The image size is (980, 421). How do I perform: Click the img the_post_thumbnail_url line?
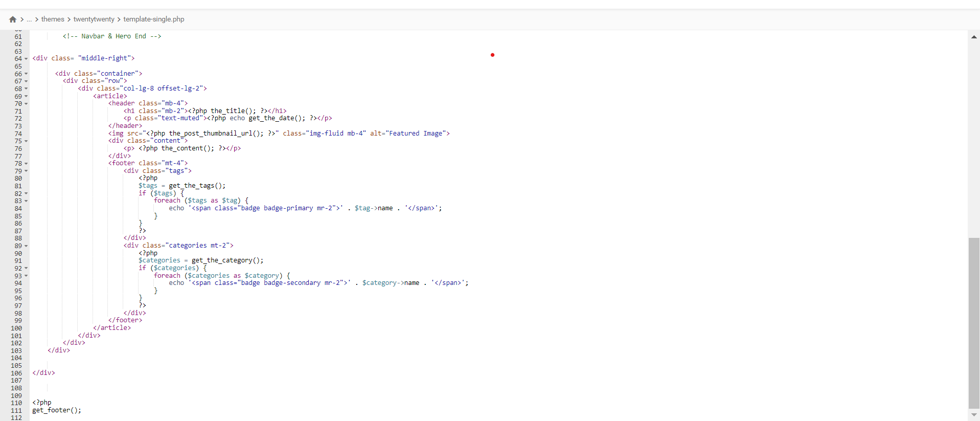click(279, 134)
